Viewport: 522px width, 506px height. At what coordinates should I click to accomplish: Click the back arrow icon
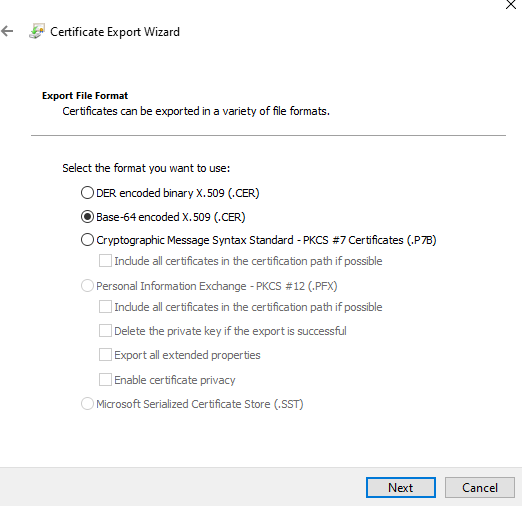pyautogui.click(x=7, y=31)
